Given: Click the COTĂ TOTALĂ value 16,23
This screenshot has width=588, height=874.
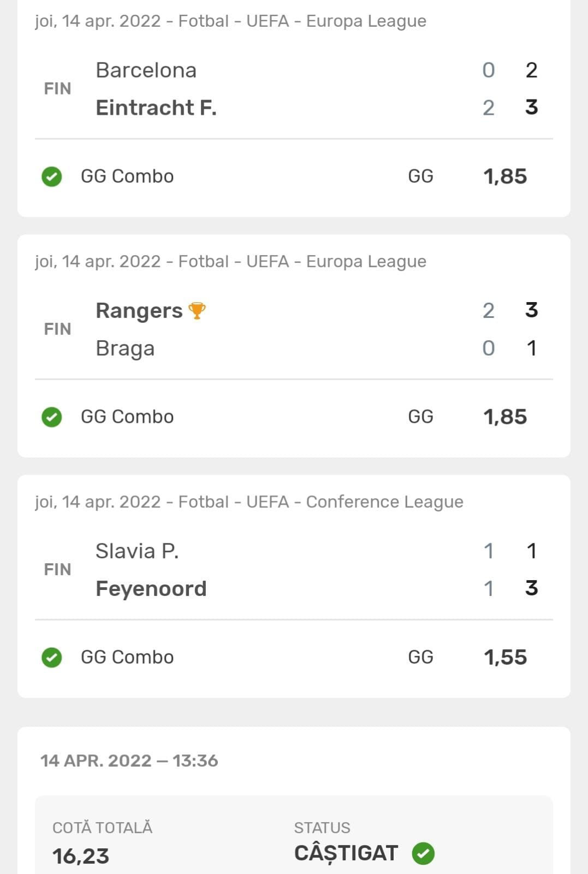Looking at the screenshot, I should tap(81, 856).
